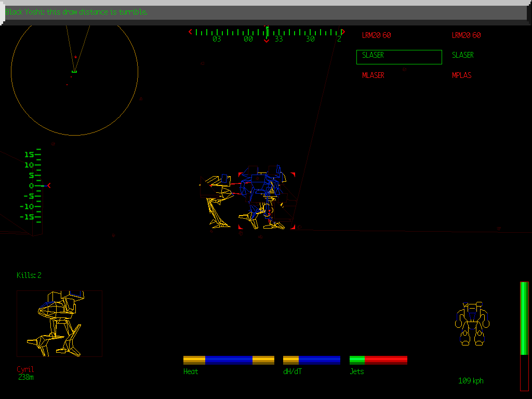532x399 pixels.
Task: Click the radar circle display
Action: pyautogui.click(x=75, y=78)
